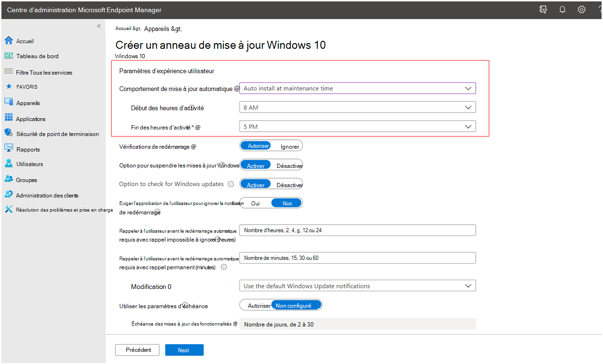Click the Accueil home icon in sidebar

coord(8,41)
